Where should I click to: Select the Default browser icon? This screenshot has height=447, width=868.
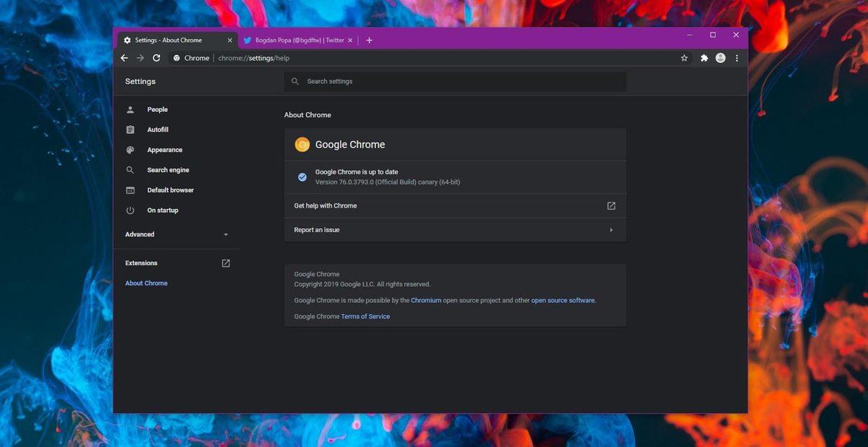click(x=131, y=190)
